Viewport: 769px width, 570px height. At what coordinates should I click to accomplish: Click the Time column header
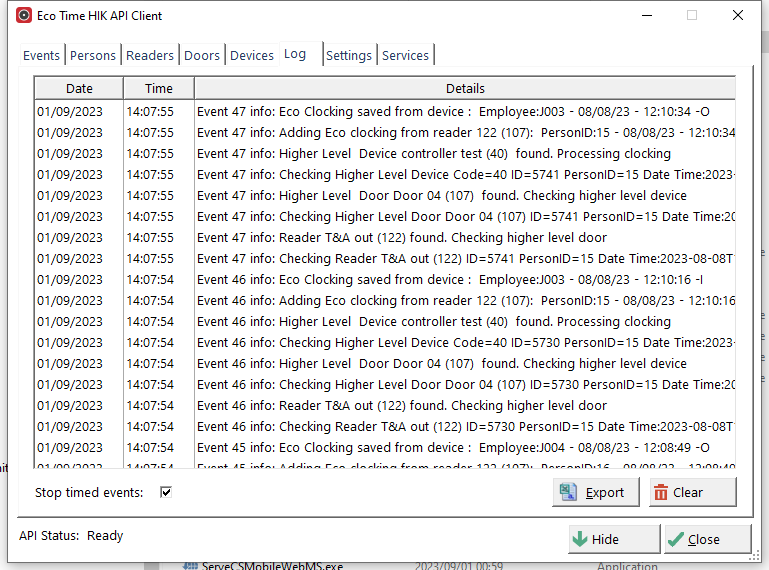pyautogui.click(x=158, y=88)
